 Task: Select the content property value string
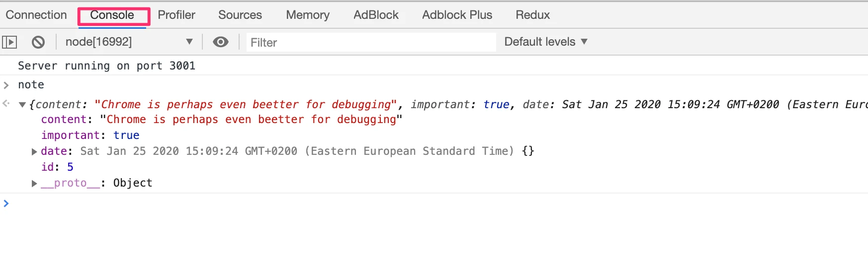point(251,120)
